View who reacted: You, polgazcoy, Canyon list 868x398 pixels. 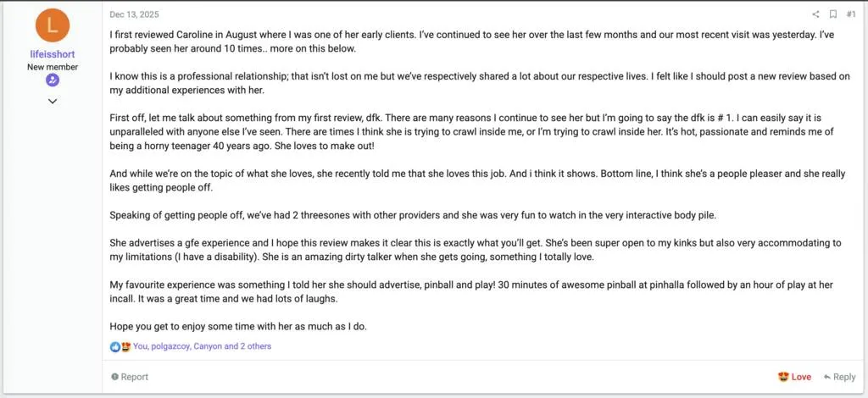click(x=202, y=346)
